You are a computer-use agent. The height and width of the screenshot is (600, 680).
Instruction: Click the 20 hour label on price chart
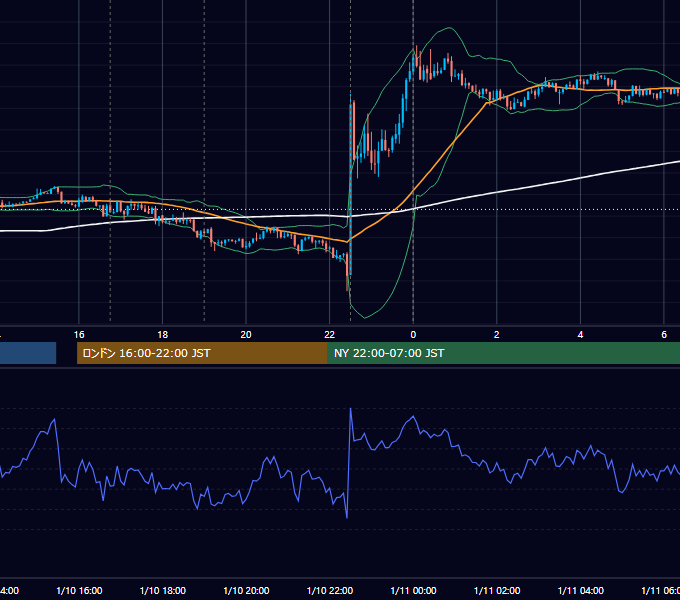(246, 335)
